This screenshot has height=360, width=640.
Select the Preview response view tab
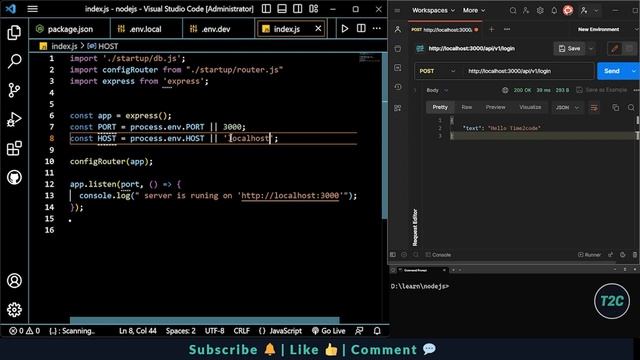[495, 107]
